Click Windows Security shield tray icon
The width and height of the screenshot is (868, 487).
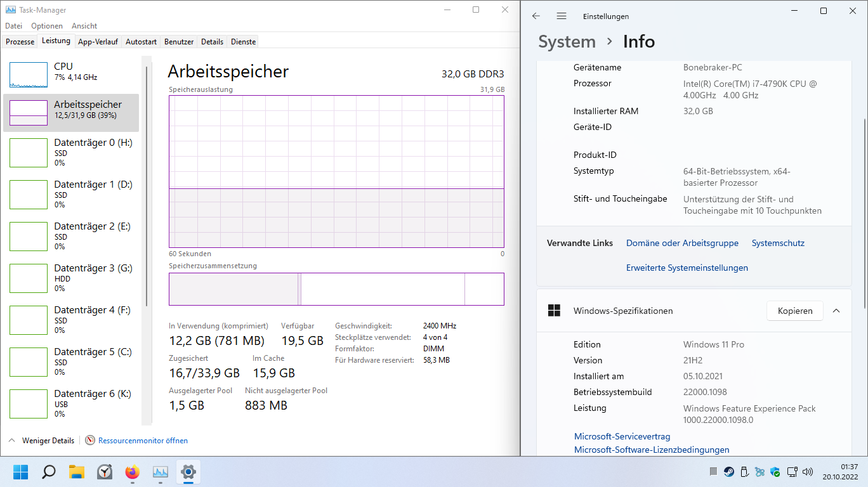(775, 472)
